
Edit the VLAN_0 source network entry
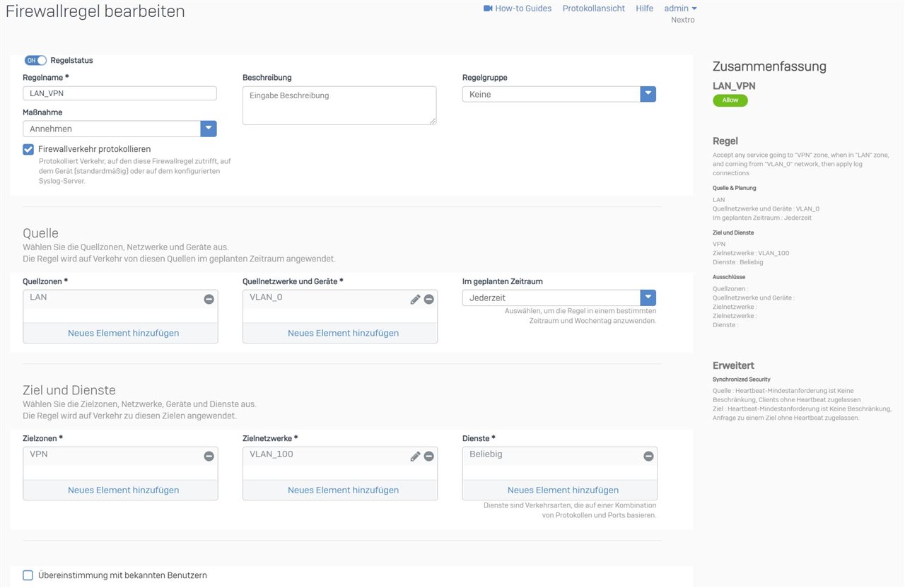coord(415,300)
